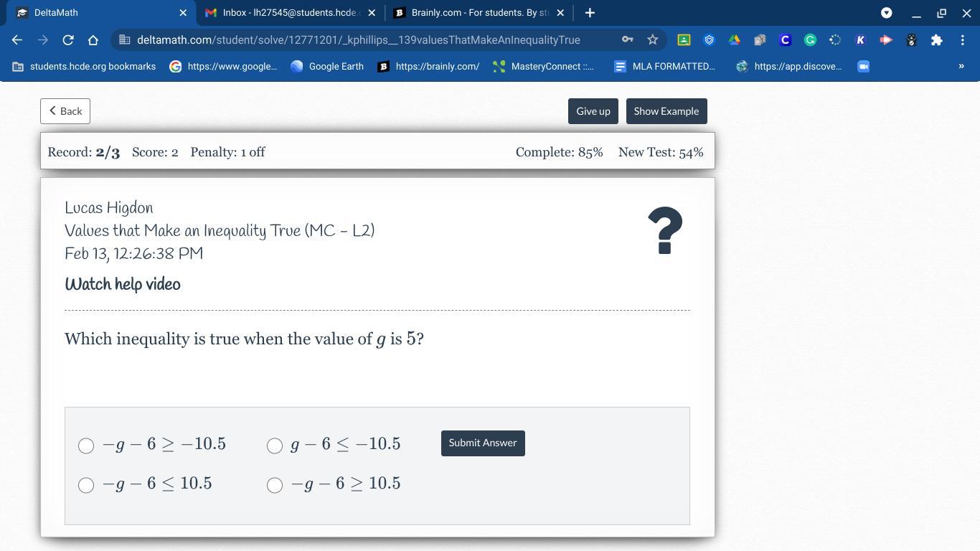Choose the answer −g − 6 ≥ 10.5
The image size is (980, 551).
click(x=274, y=486)
